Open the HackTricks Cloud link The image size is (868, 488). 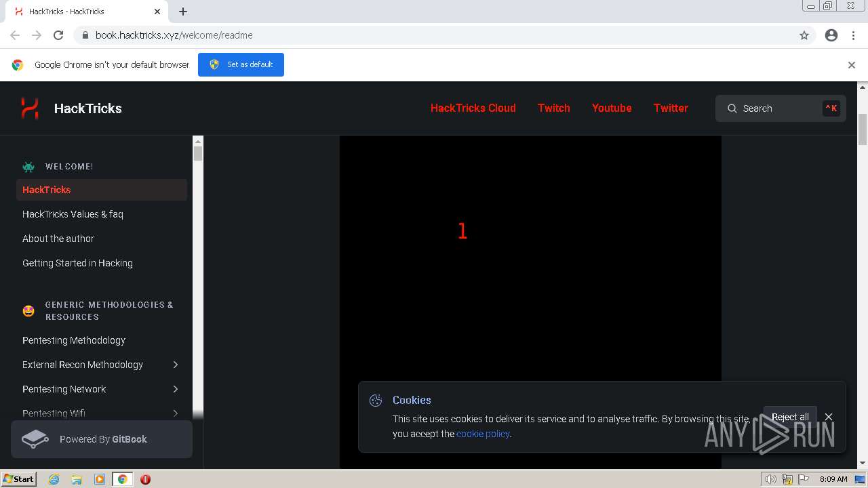(x=473, y=108)
